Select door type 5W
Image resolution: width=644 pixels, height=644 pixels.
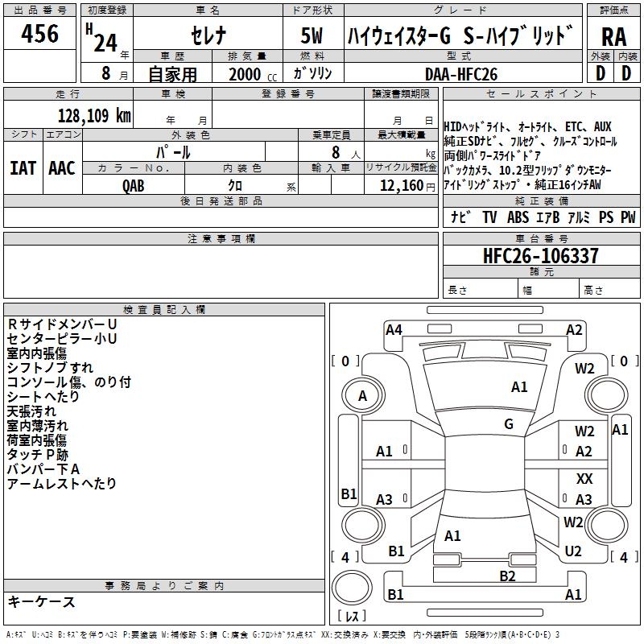[312, 35]
